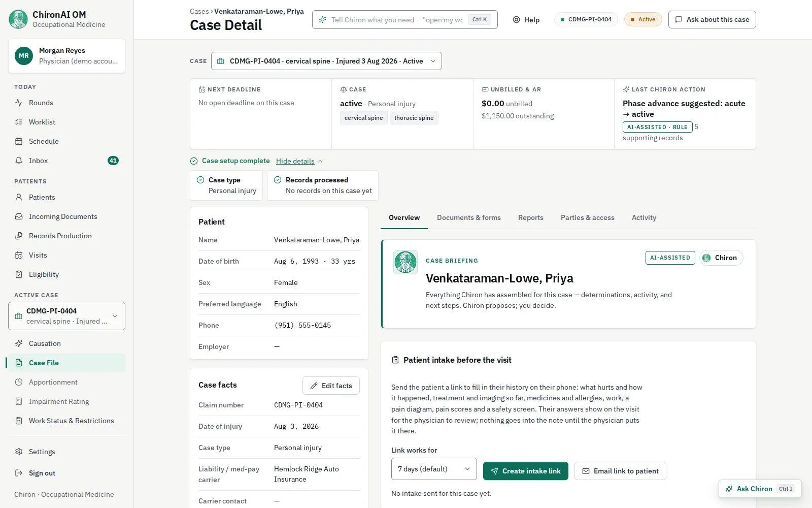The height and width of the screenshot is (508, 812).
Task: Open the Causation sparkle icon
Action: 19,343
